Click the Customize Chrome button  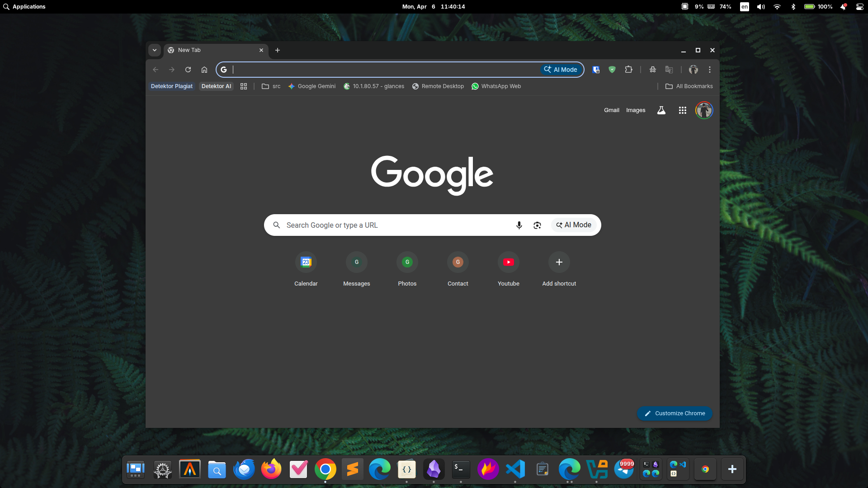675,413
